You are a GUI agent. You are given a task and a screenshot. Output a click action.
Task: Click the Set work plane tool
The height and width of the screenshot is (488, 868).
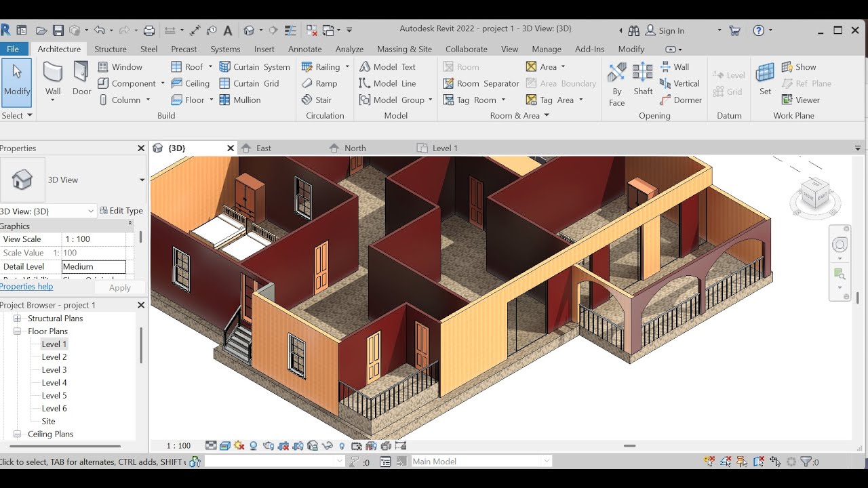pyautogui.click(x=765, y=79)
